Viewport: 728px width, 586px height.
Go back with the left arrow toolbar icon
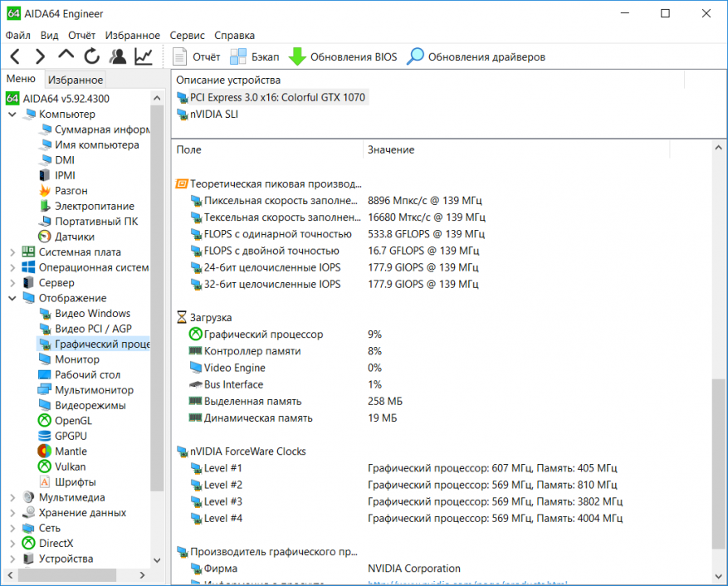pos(15,56)
